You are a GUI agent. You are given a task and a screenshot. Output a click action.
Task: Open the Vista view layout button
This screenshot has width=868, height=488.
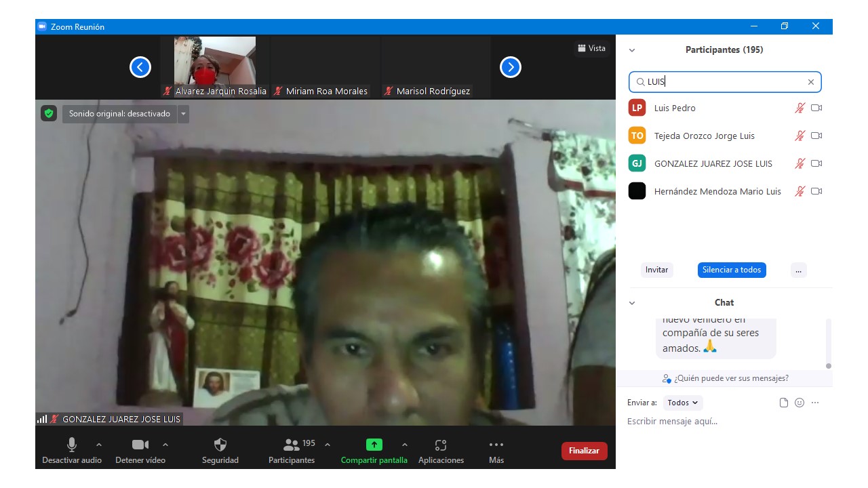(592, 48)
